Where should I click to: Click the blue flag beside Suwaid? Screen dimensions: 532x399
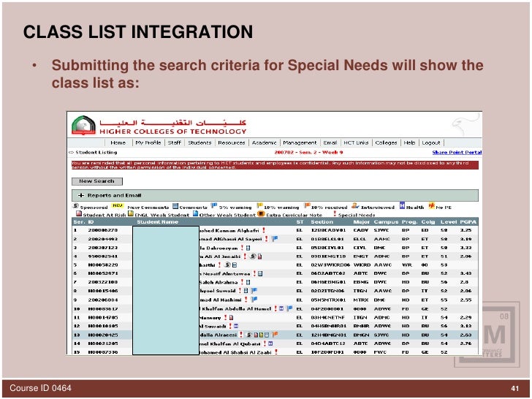254,291
